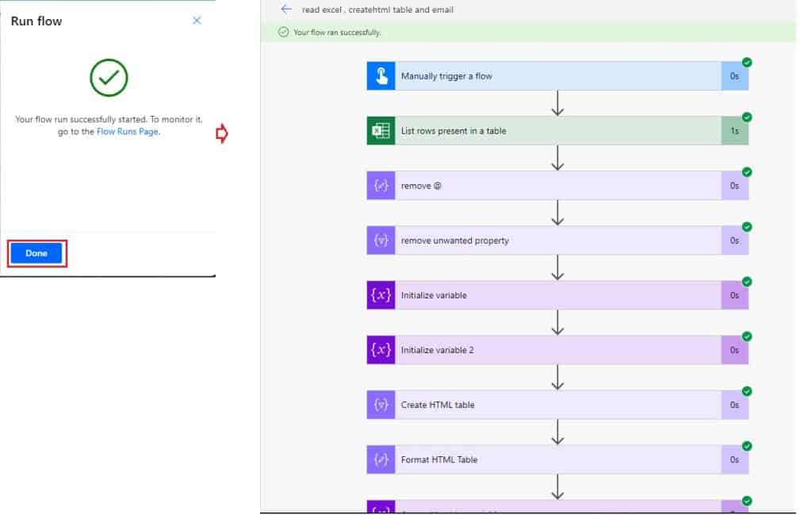The image size is (812, 515).
Task: Click the 0s duration on Create HTML table
Action: pos(734,405)
